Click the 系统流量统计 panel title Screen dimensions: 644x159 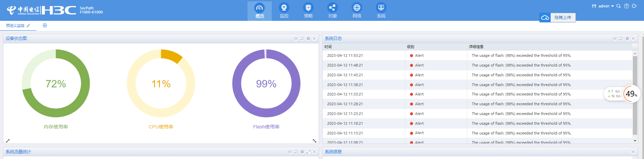18,152
